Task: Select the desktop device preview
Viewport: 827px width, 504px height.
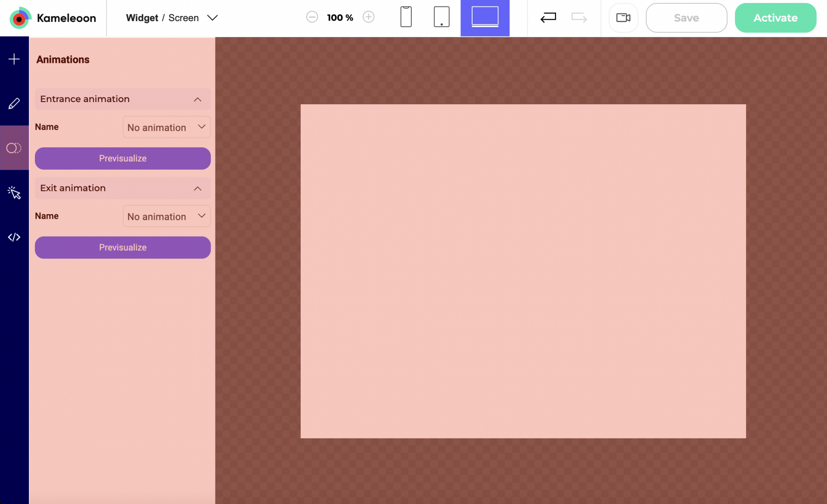Action: tap(485, 17)
